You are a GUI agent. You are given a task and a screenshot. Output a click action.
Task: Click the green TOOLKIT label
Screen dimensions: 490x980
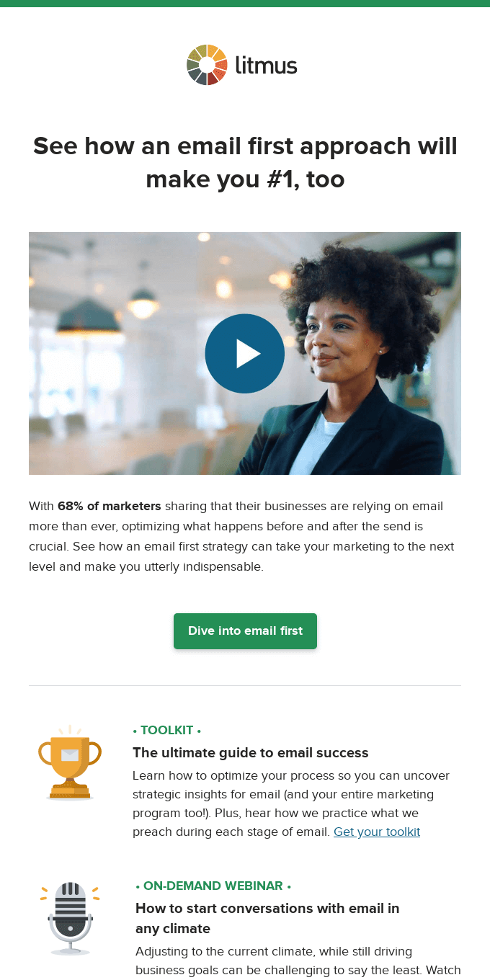click(x=167, y=731)
